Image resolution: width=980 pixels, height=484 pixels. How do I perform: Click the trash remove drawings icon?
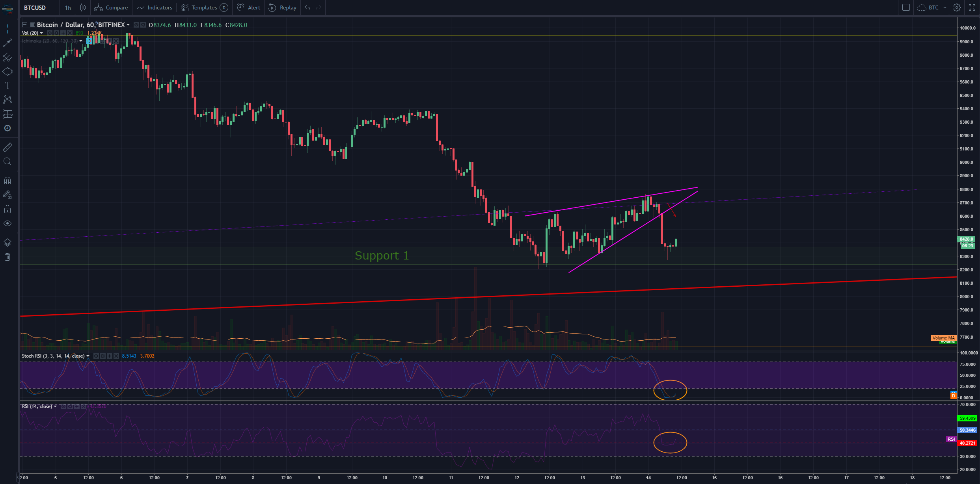(7, 257)
